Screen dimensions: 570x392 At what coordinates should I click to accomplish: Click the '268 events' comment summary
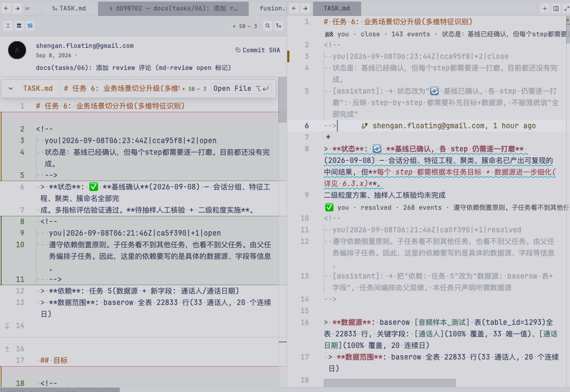pos(422,208)
